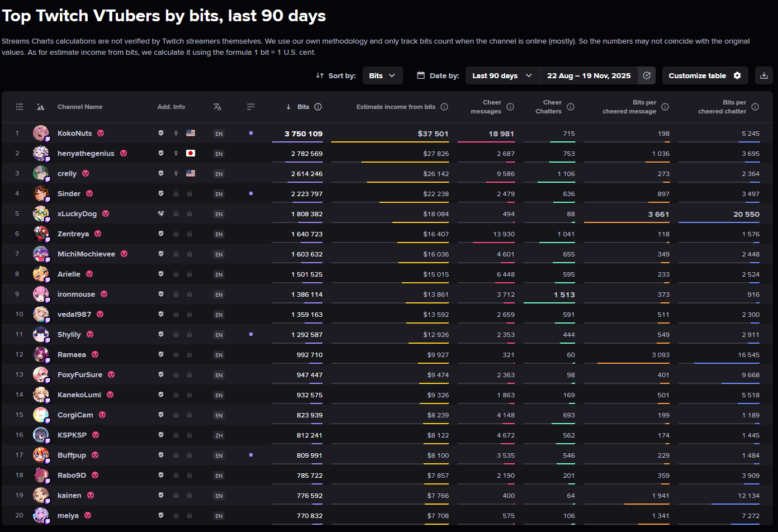This screenshot has height=532, width=778.
Task: Download the table using the export icon
Action: pyautogui.click(x=763, y=75)
